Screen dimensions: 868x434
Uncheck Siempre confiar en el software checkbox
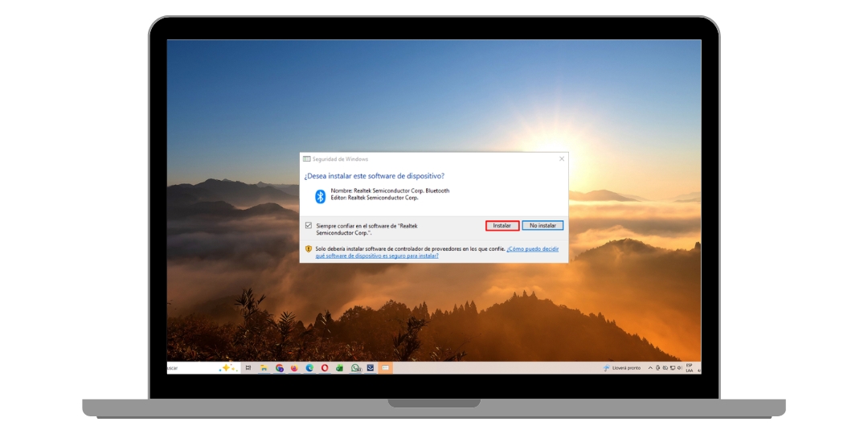[309, 226]
